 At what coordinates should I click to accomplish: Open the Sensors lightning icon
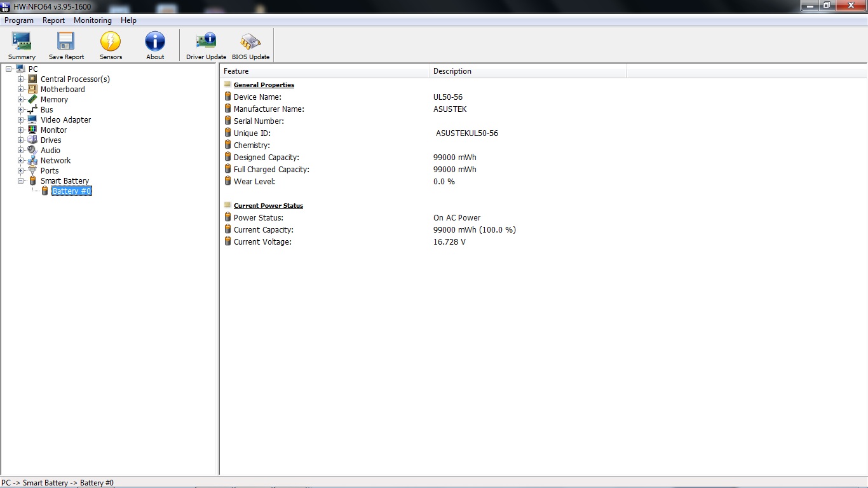point(111,41)
